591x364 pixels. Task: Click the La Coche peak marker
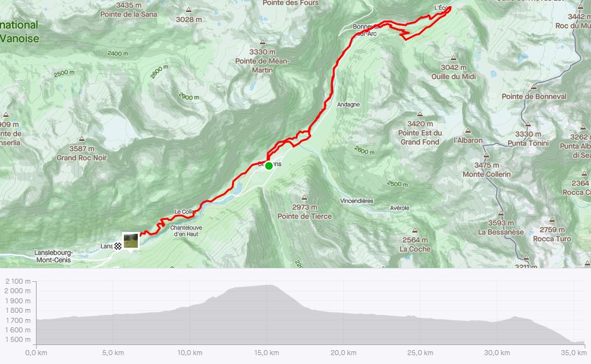coord(415,230)
